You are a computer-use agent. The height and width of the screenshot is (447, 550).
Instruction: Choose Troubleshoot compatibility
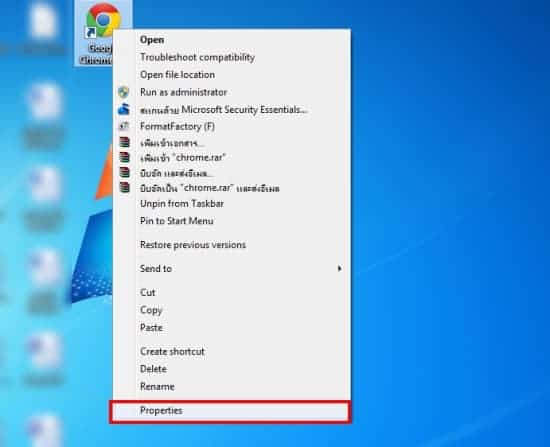coord(197,57)
